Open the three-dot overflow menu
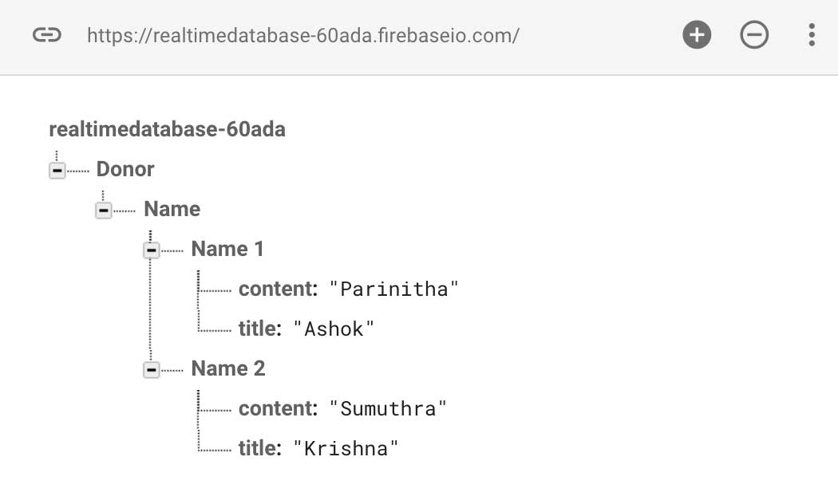The height and width of the screenshot is (504, 838). pyautogui.click(x=812, y=35)
